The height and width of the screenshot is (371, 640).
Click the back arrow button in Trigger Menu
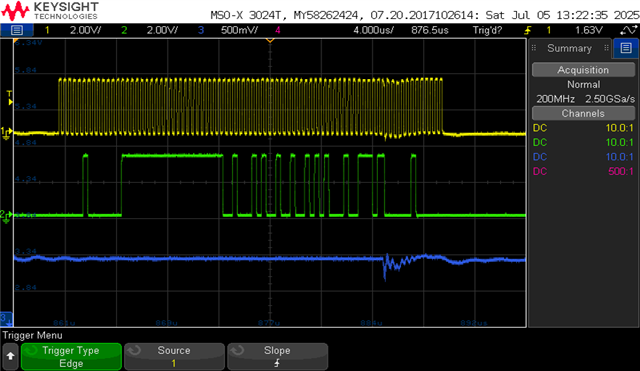(x=10, y=356)
